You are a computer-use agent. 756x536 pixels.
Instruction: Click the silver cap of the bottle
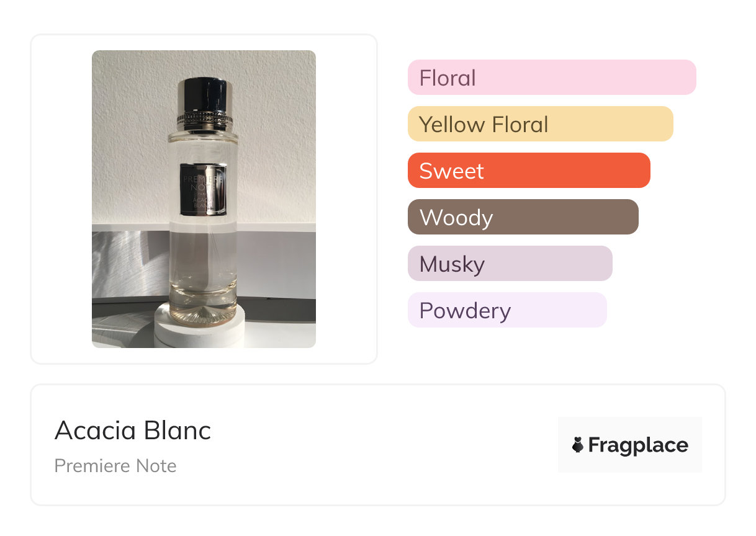pos(204,93)
